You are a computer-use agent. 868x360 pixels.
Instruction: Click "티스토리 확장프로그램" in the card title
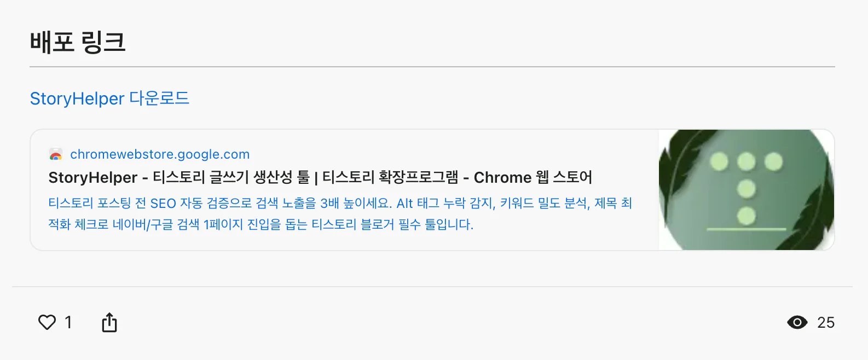[x=390, y=177]
